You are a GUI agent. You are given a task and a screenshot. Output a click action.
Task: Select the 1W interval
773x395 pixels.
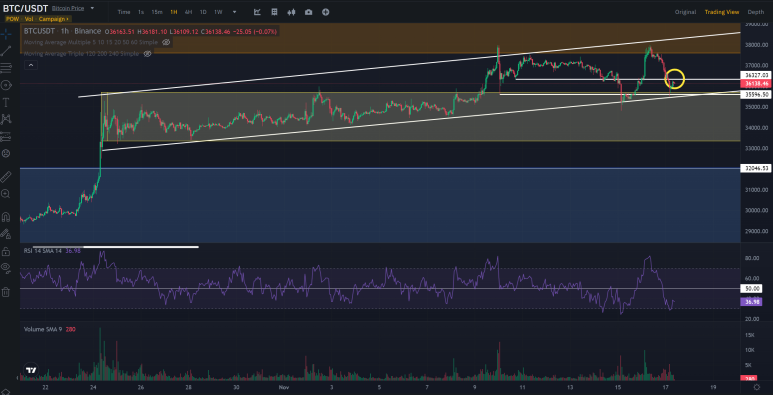tap(218, 12)
